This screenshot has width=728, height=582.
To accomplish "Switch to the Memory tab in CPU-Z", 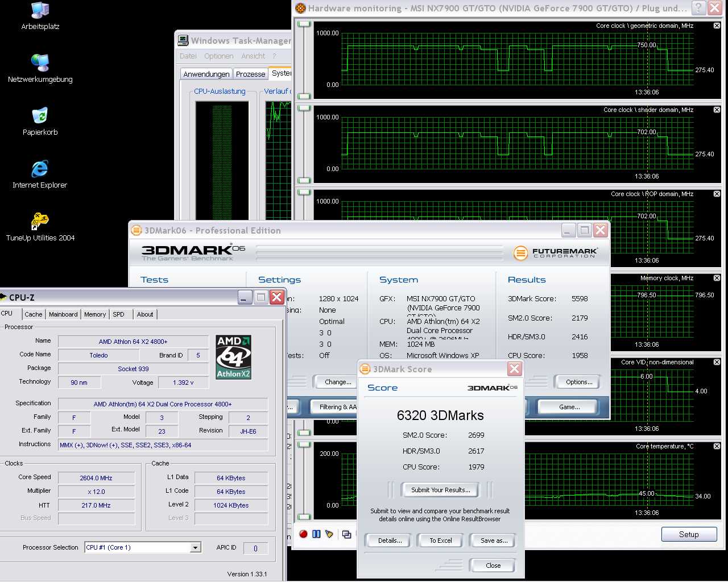I will pos(95,314).
